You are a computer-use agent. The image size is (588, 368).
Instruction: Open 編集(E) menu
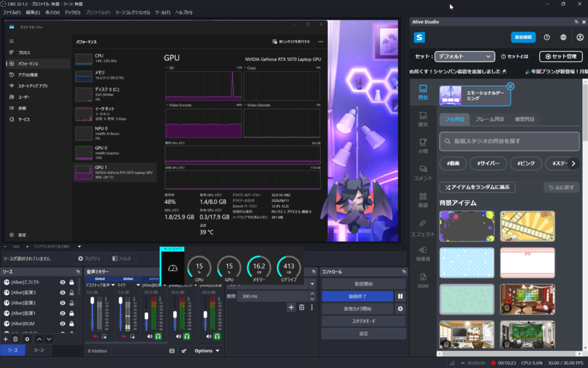pyautogui.click(x=33, y=13)
